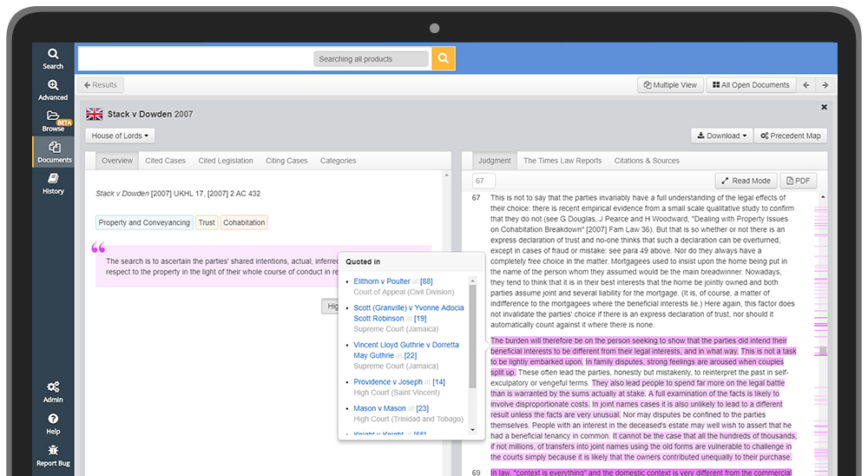Open The Times Law Reports tab
The image size is (868, 476).
tap(562, 161)
